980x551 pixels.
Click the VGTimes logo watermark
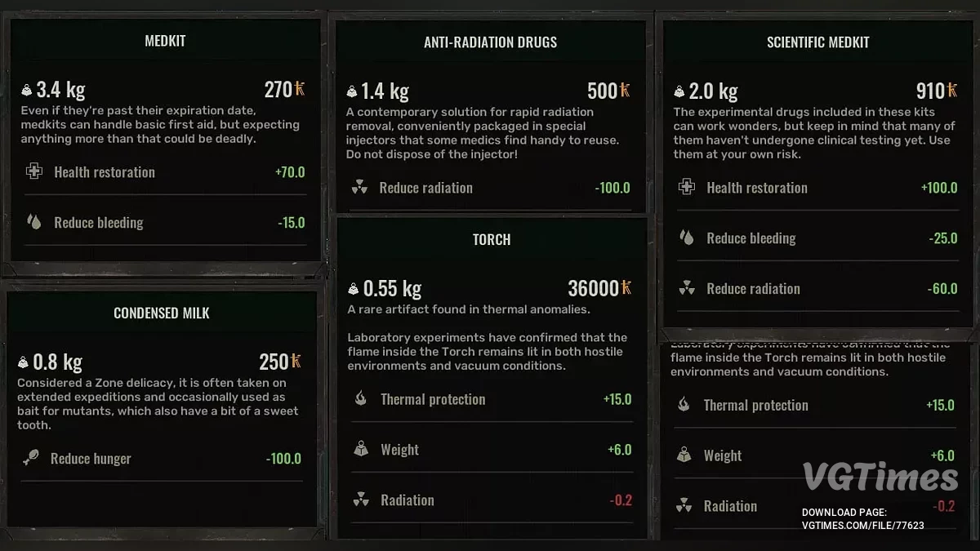coord(880,477)
